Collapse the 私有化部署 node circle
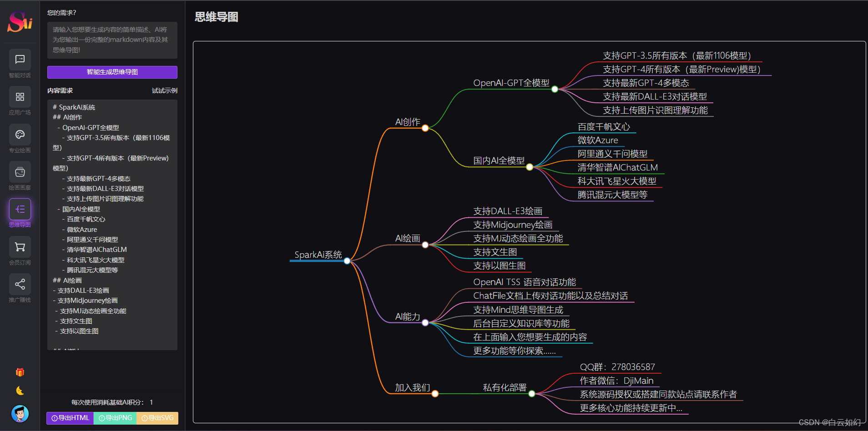This screenshot has width=868, height=431. coord(532,394)
